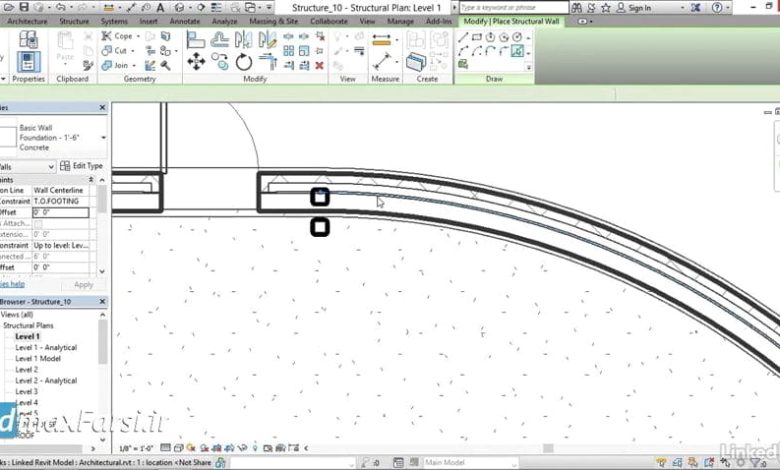The width and height of the screenshot is (780, 470).
Task: Open the Location Line Wall Centerline dropdown
Action: [x=60, y=190]
